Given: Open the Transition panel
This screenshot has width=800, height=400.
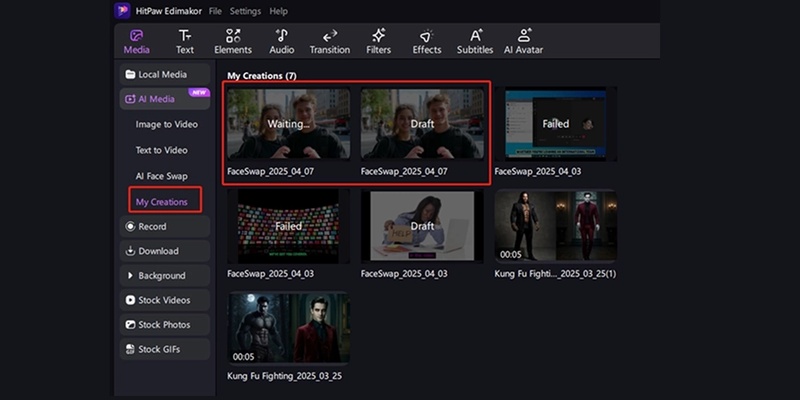Looking at the screenshot, I should click(330, 41).
